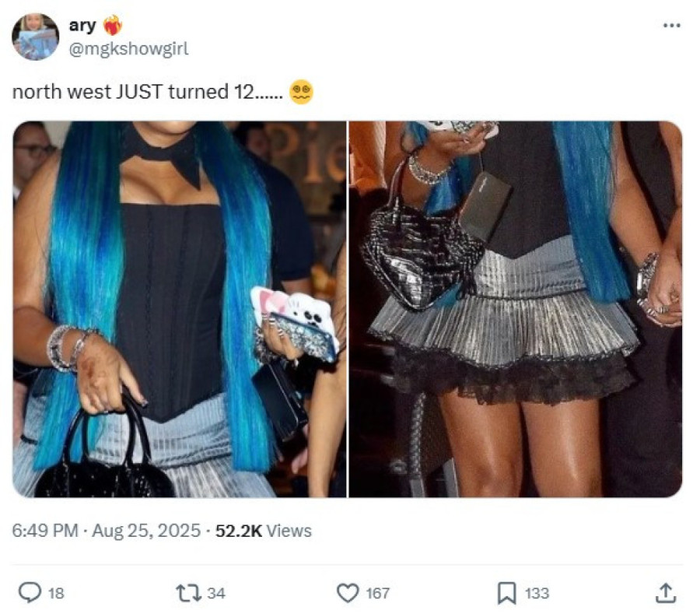The image size is (700, 614).
Task: Click the fire heart emoji beside ary
Action: tap(113, 25)
